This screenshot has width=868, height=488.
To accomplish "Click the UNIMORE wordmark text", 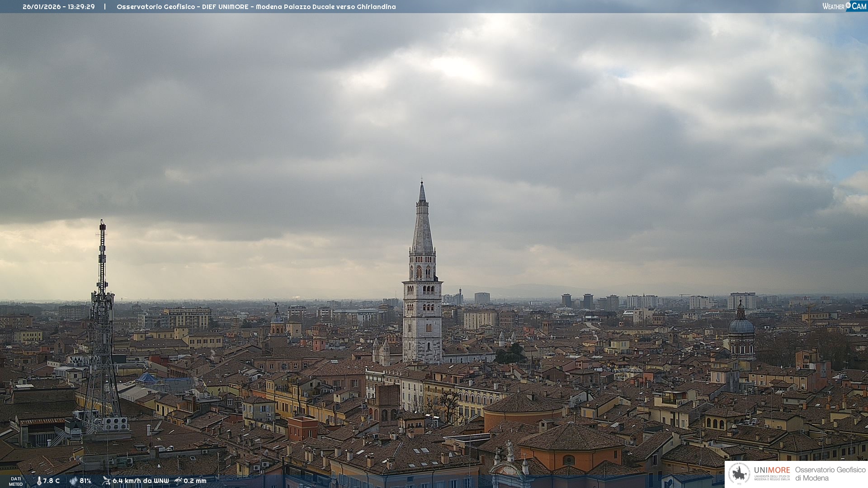I will point(772,470).
